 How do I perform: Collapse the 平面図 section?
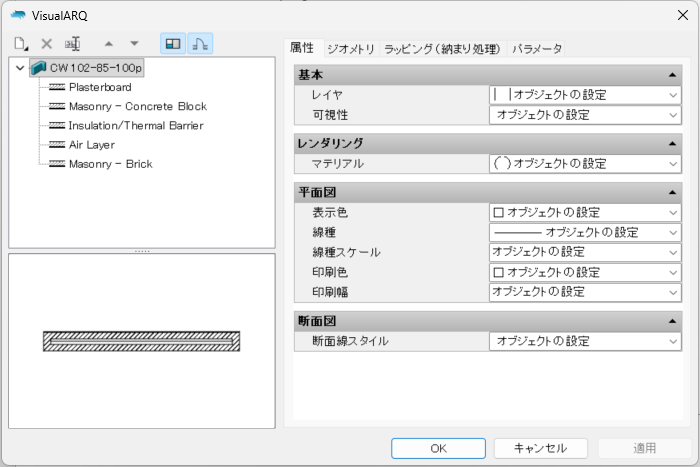[x=672, y=192]
